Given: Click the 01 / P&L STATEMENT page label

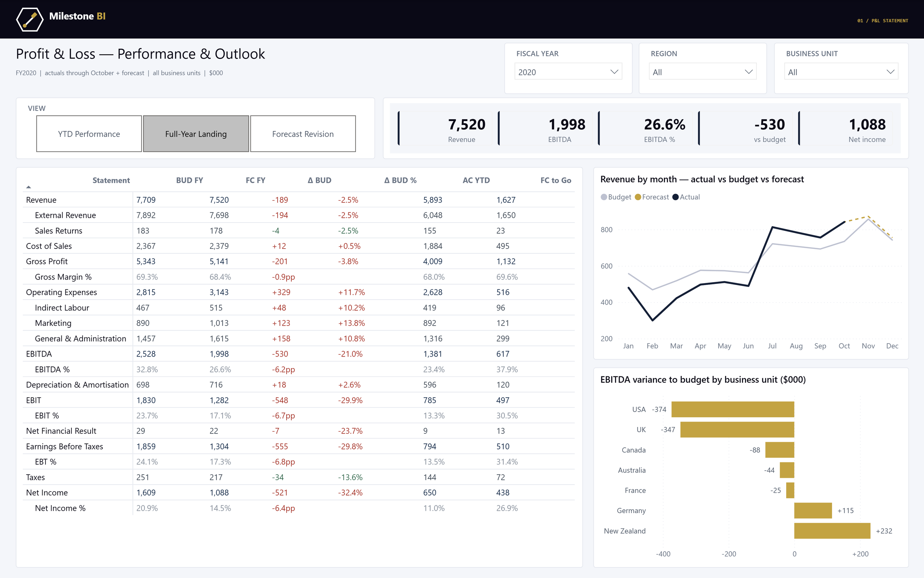Looking at the screenshot, I should pos(882,21).
